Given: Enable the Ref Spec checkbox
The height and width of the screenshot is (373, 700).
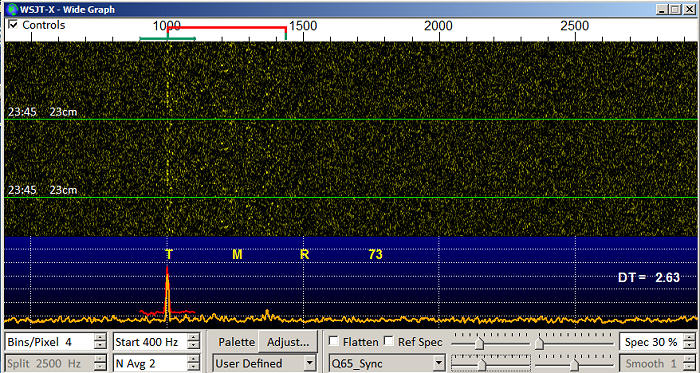Looking at the screenshot, I should pos(389,341).
